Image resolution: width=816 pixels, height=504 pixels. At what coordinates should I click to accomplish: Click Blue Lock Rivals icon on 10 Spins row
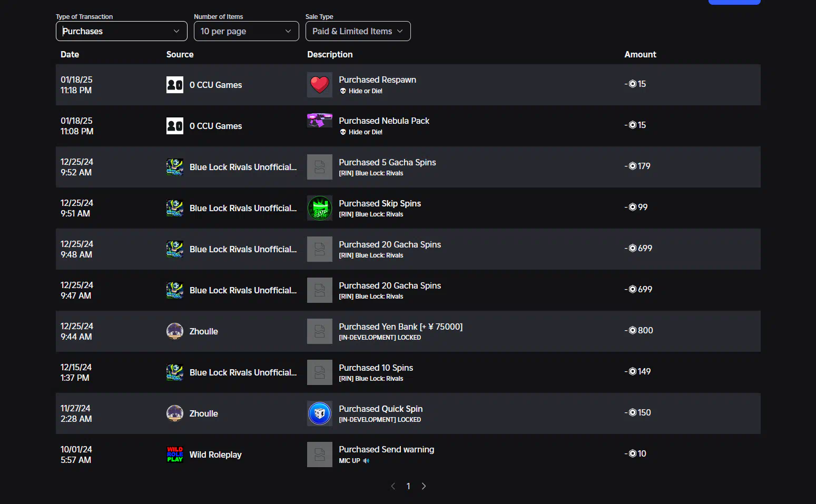(x=175, y=372)
